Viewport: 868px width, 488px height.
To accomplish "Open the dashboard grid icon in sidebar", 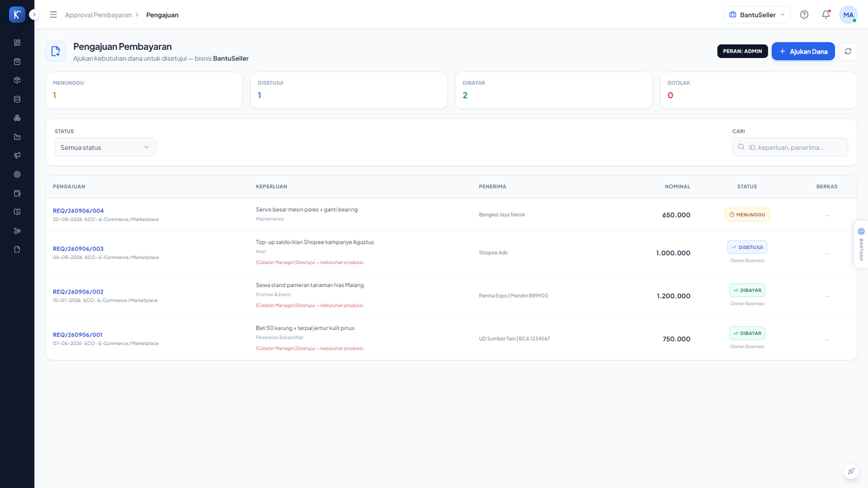I will coord(17,42).
